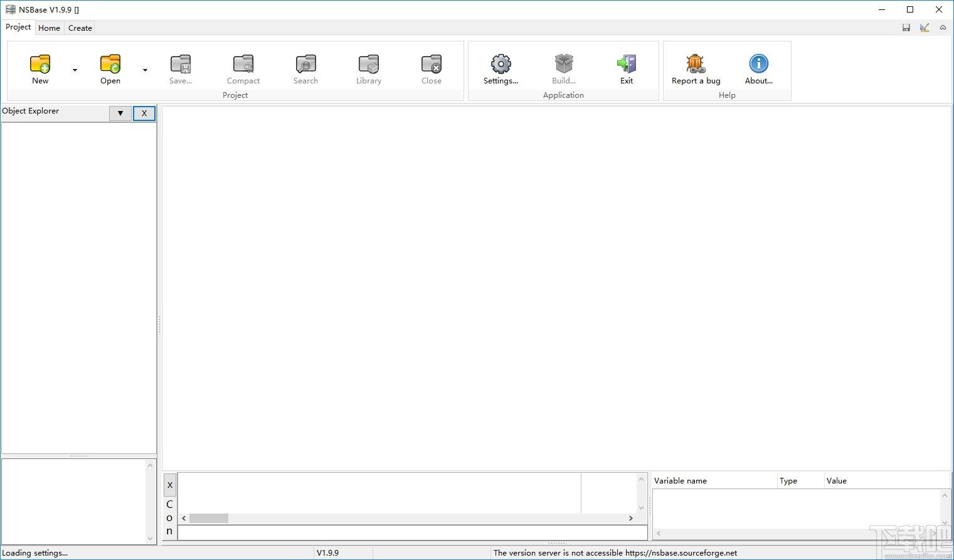Click the save icon in top-right quick bar

906,28
